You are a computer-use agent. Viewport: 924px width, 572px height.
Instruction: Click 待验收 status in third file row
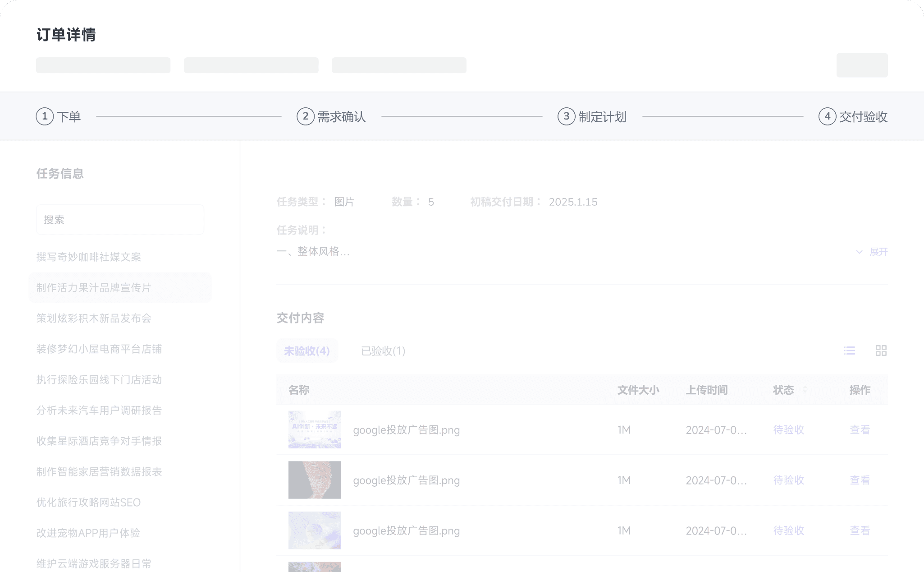point(789,530)
